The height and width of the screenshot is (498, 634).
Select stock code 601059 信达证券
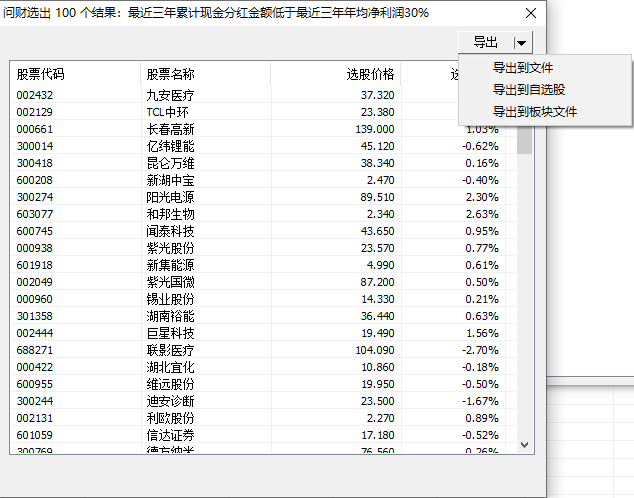35,435
